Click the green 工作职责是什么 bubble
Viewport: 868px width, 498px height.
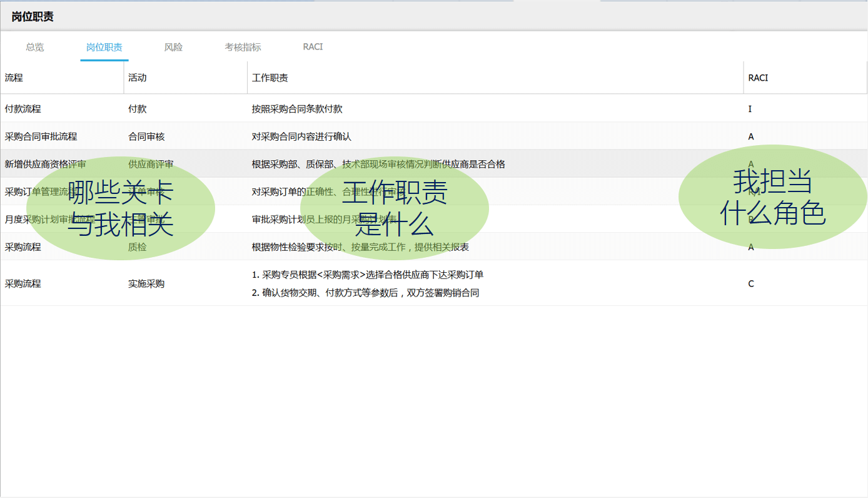394,208
